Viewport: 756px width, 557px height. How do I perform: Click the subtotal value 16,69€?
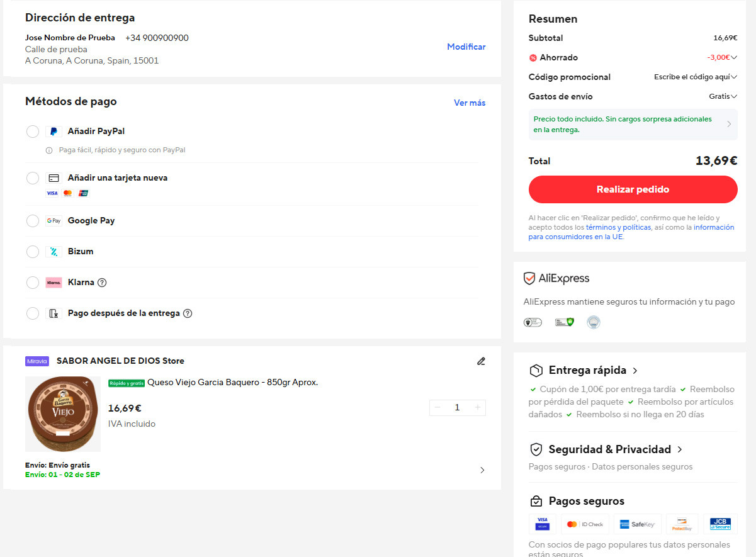point(725,38)
